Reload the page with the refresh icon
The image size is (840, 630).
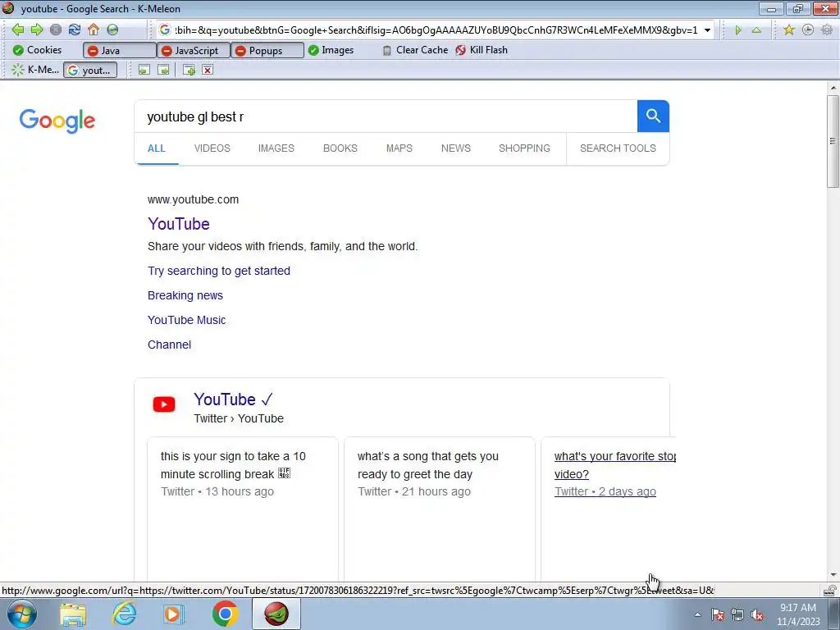(x=75, y=30)
